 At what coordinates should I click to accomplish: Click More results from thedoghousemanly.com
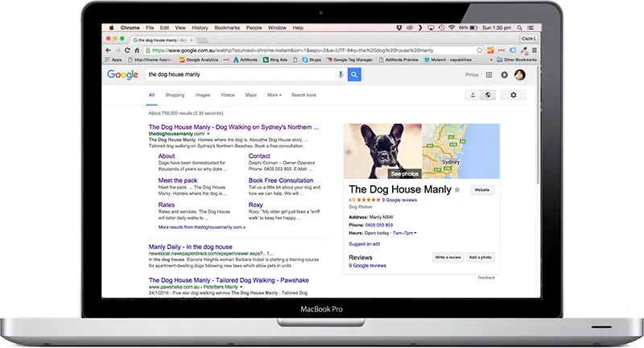tap(202, 227)
